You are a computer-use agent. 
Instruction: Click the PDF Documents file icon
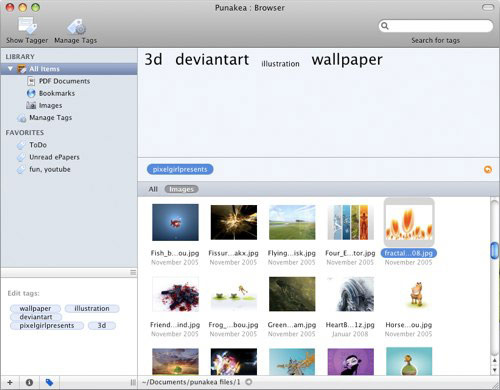pyautogui.click(x=31, y=81)
